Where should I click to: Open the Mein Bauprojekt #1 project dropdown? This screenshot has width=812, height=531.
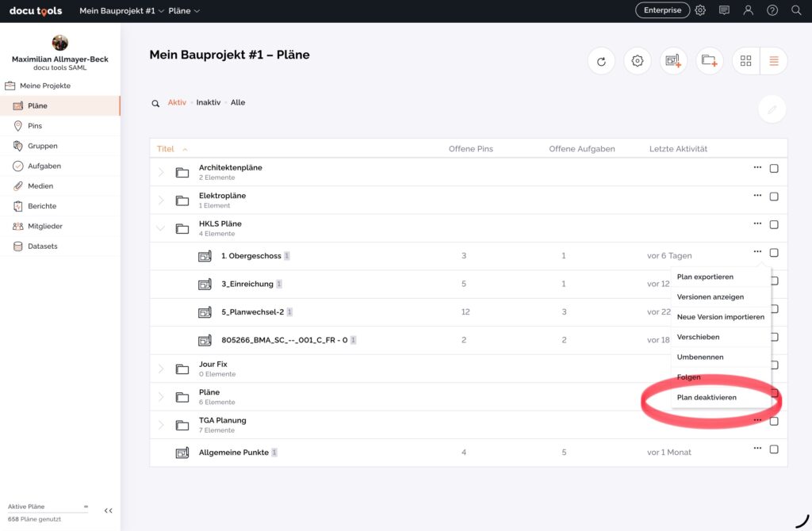tap(122, 11)
